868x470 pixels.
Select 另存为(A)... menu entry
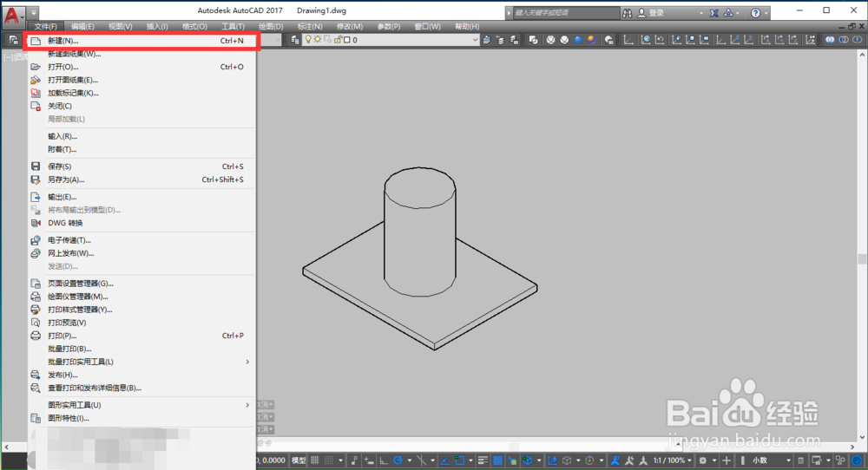coord(141,180)
